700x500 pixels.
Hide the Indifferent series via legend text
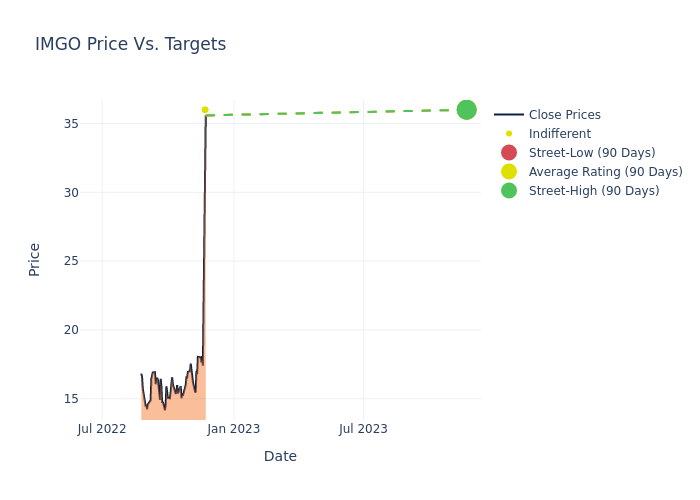[x=559, y=134]
